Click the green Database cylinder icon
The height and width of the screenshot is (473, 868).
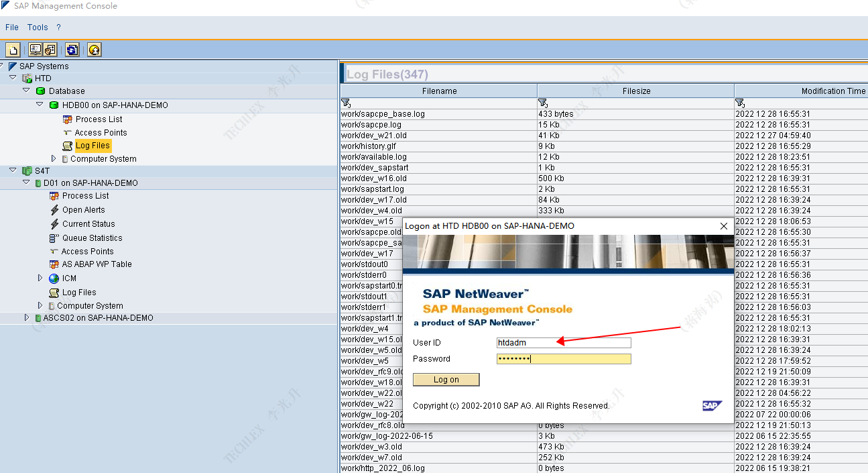pyautogui.click(x=40, y=91)
